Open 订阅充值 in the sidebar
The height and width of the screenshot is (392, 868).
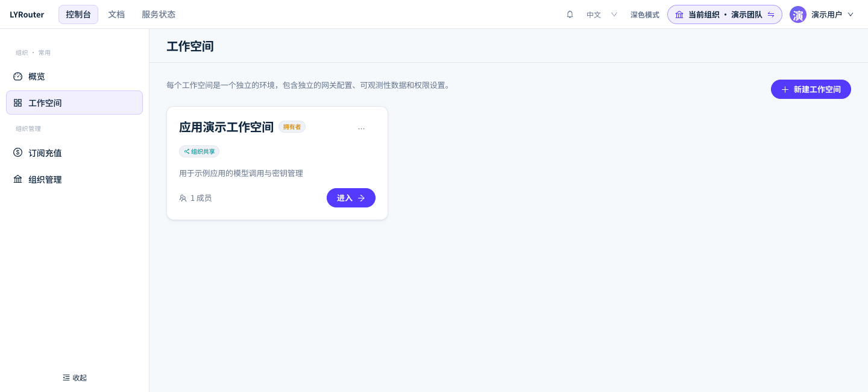74,153
